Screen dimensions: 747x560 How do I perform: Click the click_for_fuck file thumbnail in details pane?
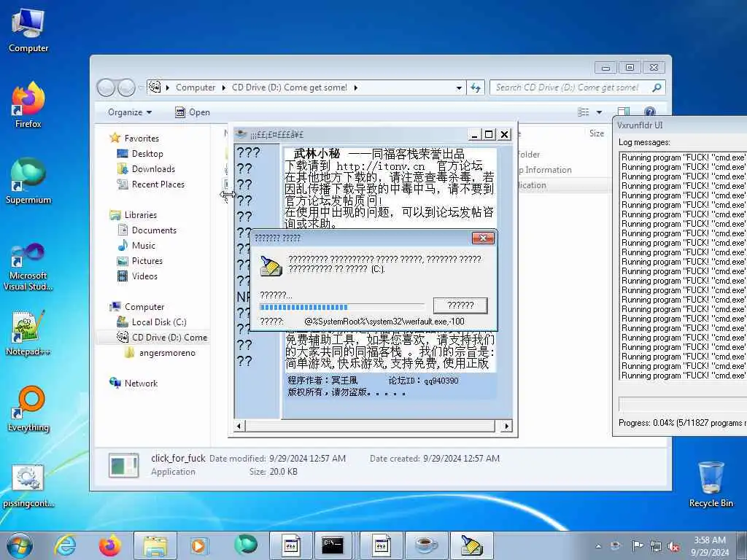(x=124, y=465)
